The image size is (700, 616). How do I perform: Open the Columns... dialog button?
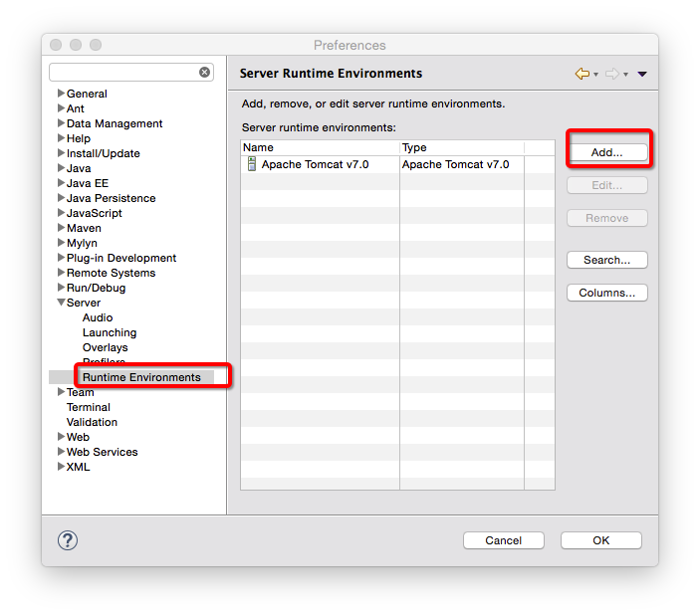(x=606, y=293)
